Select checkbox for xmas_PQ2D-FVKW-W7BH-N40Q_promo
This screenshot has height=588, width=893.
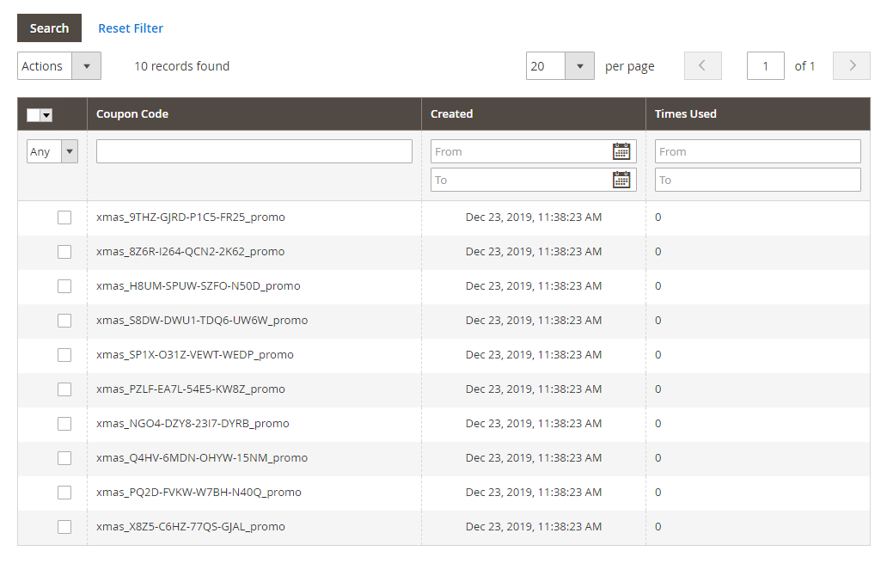(64, 493)
